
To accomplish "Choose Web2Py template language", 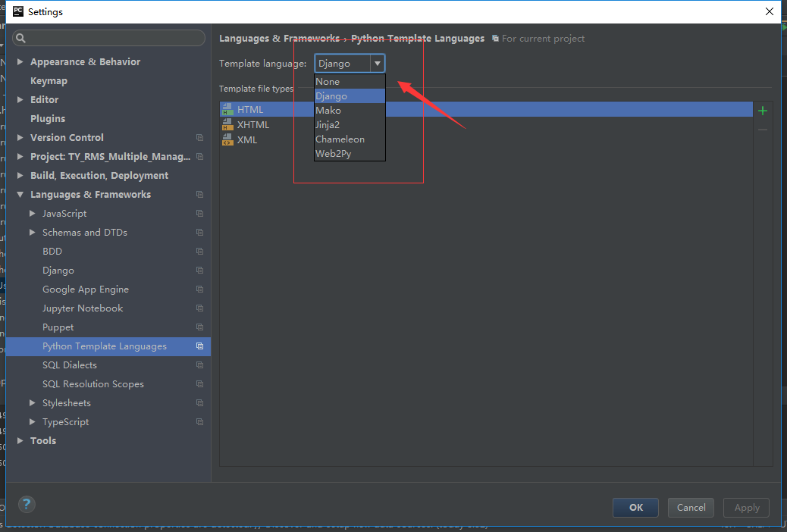I will tap(350, 154).
